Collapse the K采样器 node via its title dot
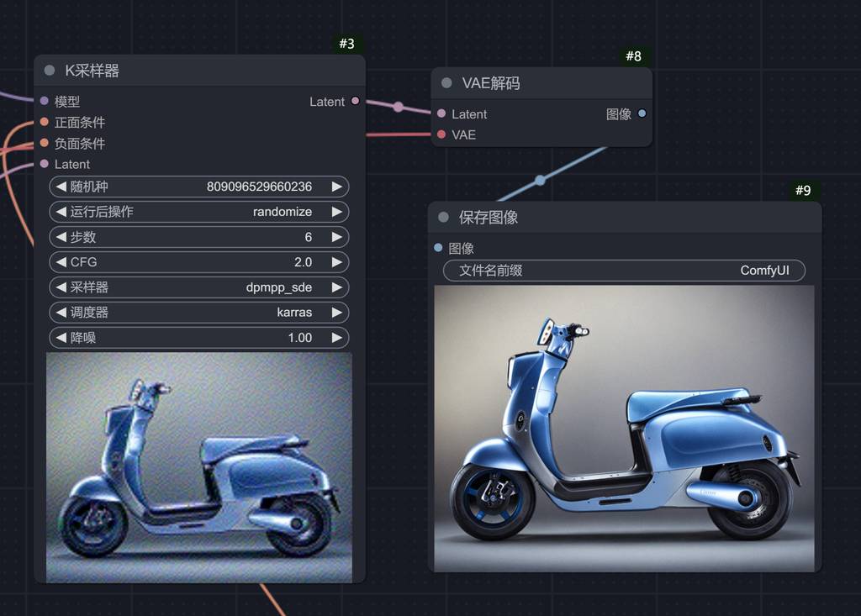Image resolution: width=861 pixels, height=616 pixels. [50, 71]
